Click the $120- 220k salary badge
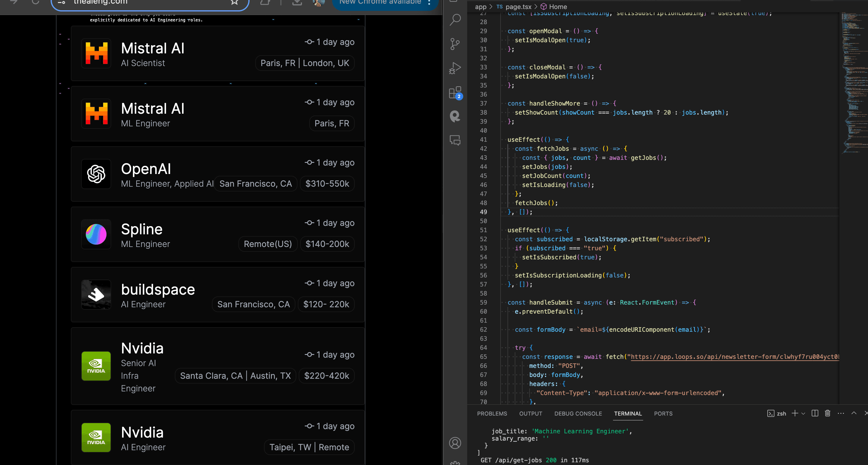The height and width of the screenshot is (465, 868). point(326,305)
